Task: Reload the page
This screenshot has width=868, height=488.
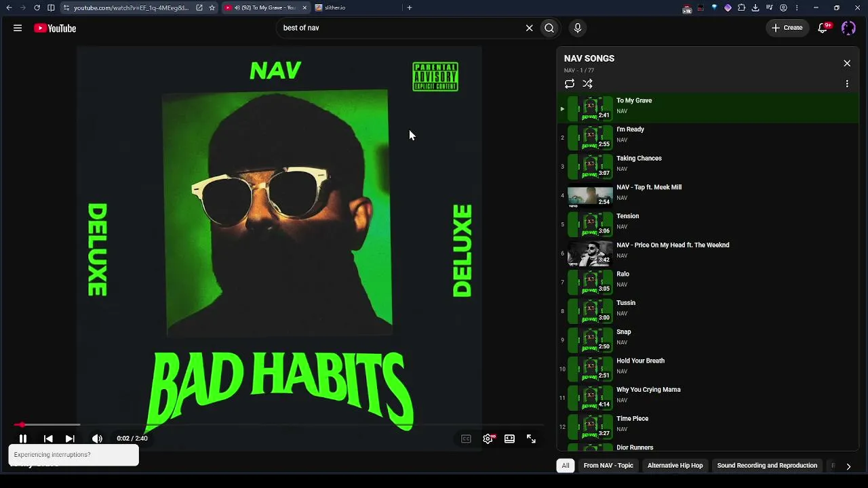Action: [37, 7]
